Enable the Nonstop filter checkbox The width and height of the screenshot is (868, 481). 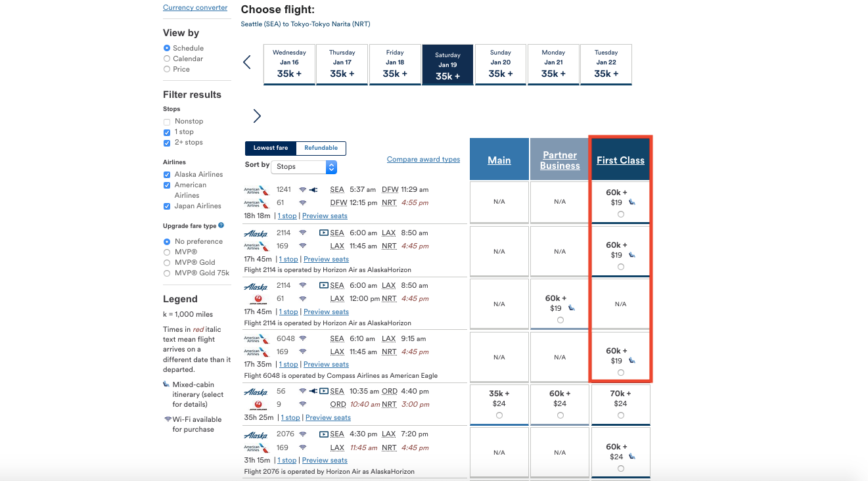click(x=167, y=122)
